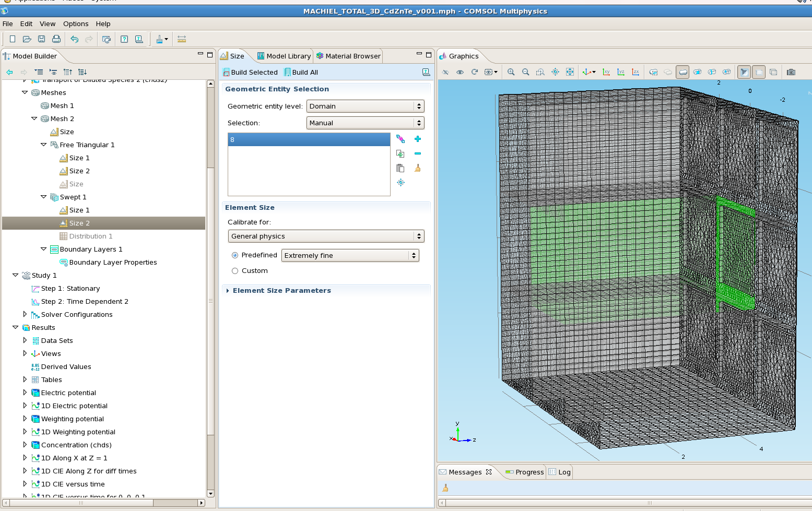Click the New model toolbar icon
Screen dimensions: 812x511
13,39
